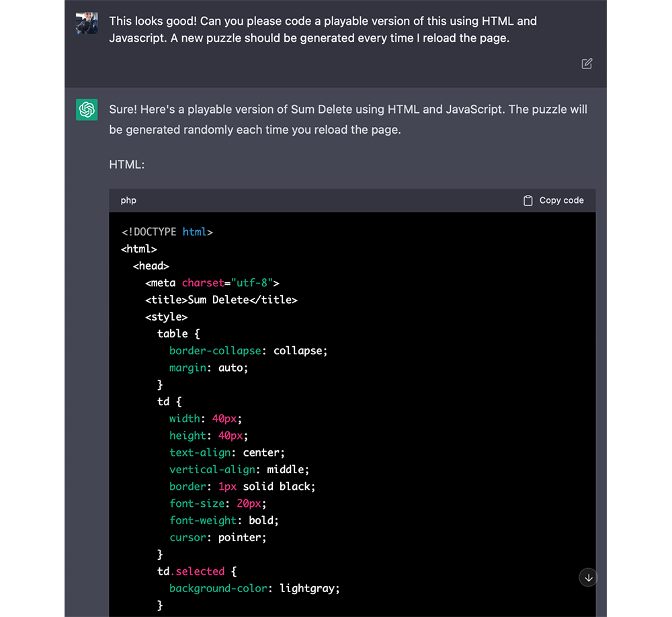This screenshot has width=672, height=617.
Task: Click the user's prompt message text
Action: tap(323, 30)
